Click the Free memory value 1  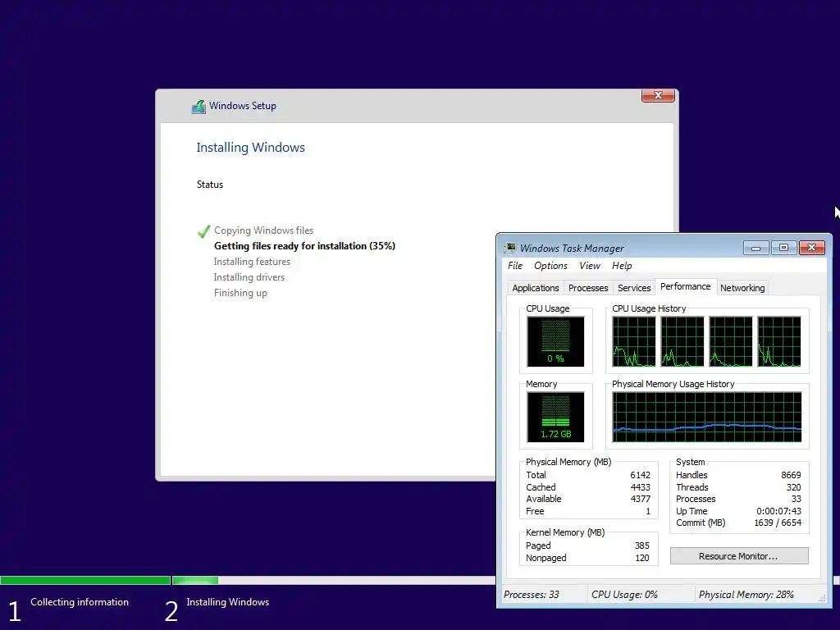coord(647,511)
